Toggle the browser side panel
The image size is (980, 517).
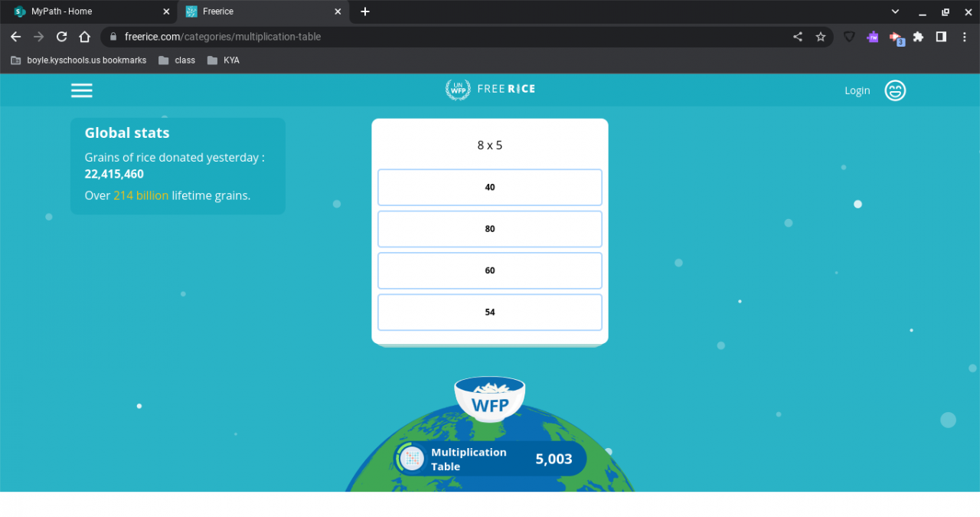click(941, 37)
